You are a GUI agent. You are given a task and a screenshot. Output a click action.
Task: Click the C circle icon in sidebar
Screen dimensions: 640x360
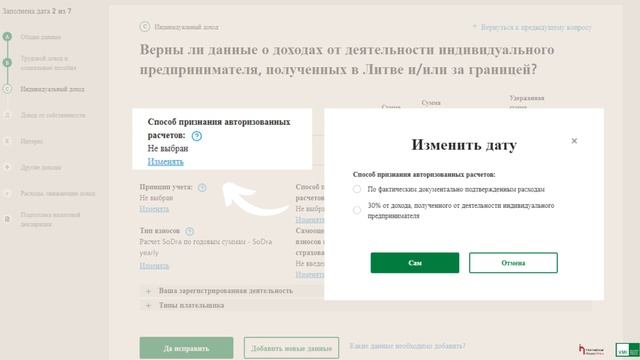[x=7, y=89]
